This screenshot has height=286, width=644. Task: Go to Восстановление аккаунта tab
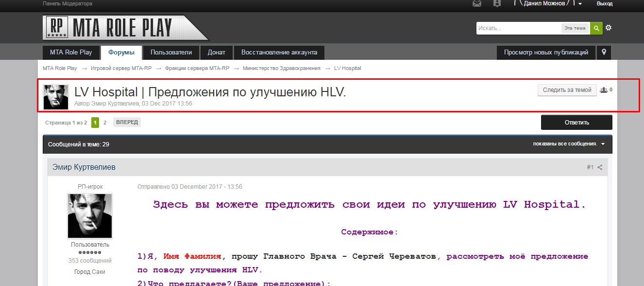coord(279,53)
